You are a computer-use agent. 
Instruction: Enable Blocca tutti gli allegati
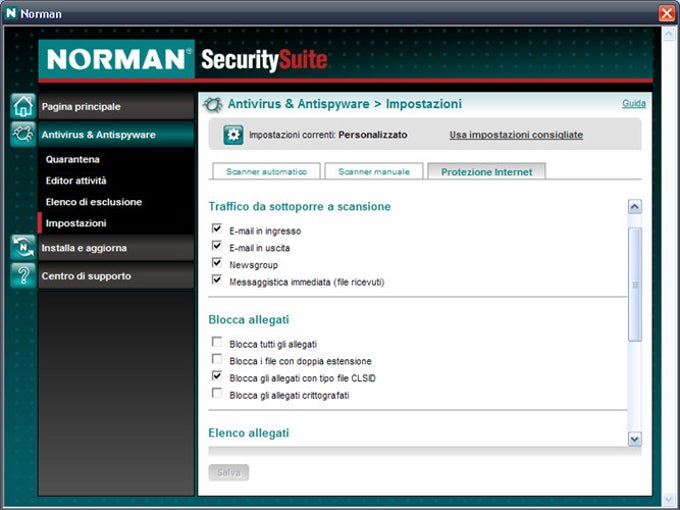(x=217, y=342)
